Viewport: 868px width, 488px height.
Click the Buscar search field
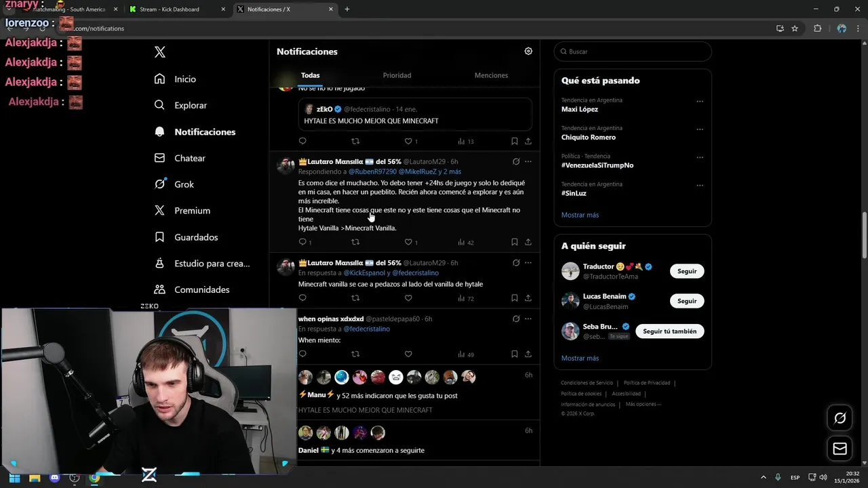click(x=633, y=52)
